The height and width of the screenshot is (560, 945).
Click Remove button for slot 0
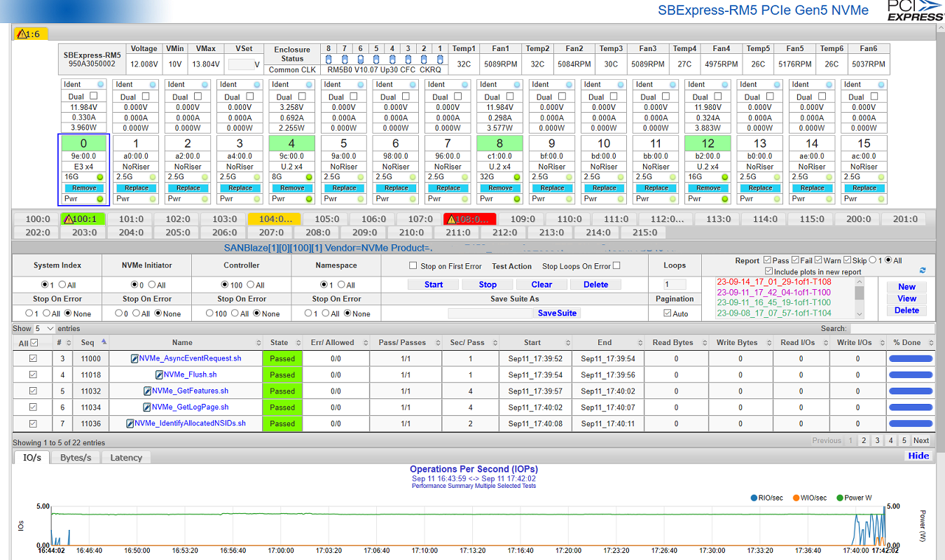click(84, 188)
